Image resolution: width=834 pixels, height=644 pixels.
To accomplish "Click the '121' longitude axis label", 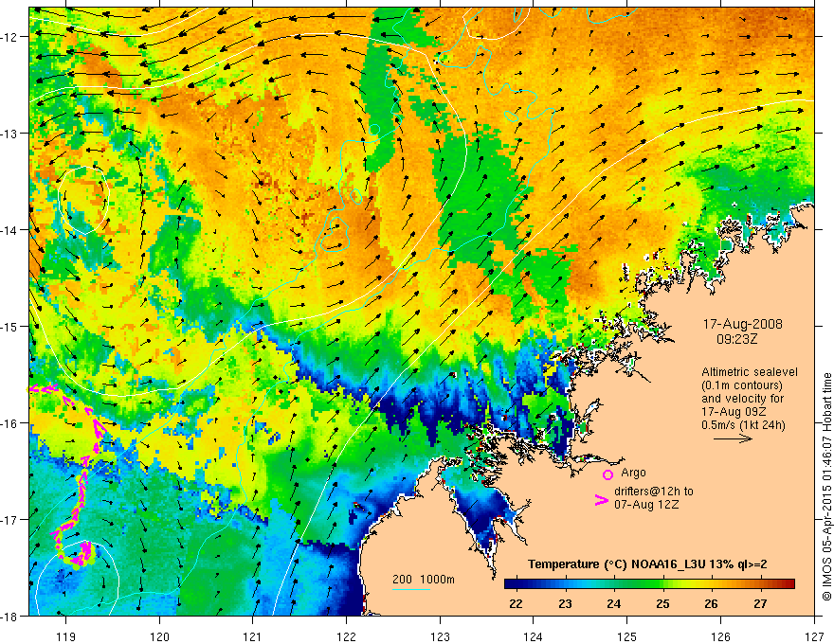I will coord(253,636).
